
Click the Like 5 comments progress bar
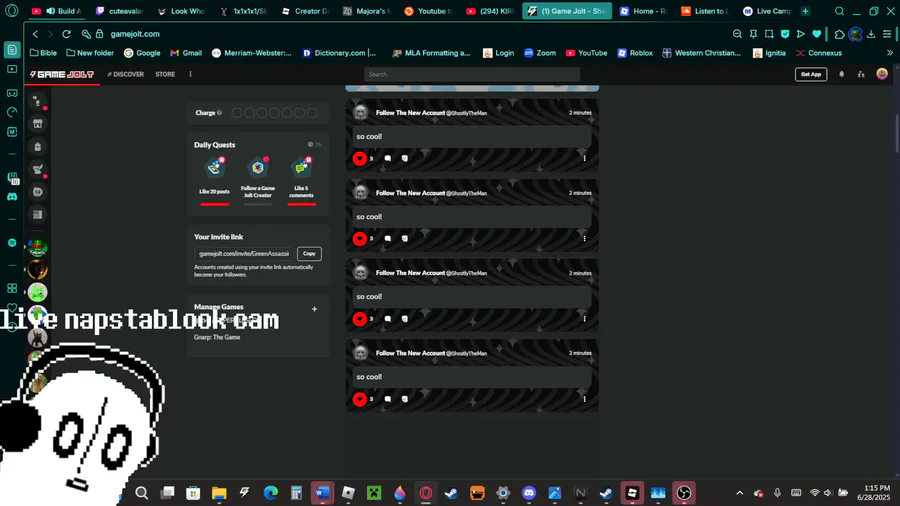tap(301, 204)
